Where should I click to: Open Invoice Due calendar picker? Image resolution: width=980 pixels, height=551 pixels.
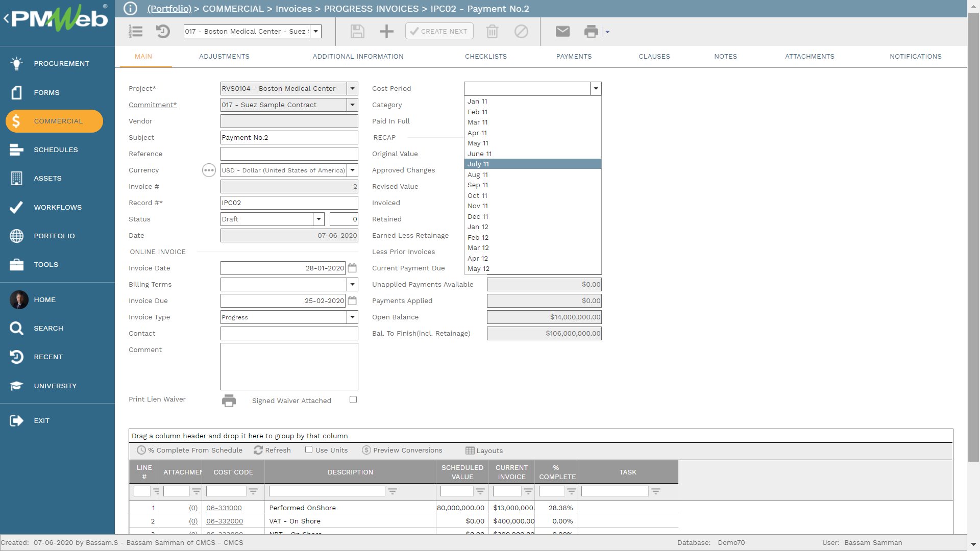352,301
